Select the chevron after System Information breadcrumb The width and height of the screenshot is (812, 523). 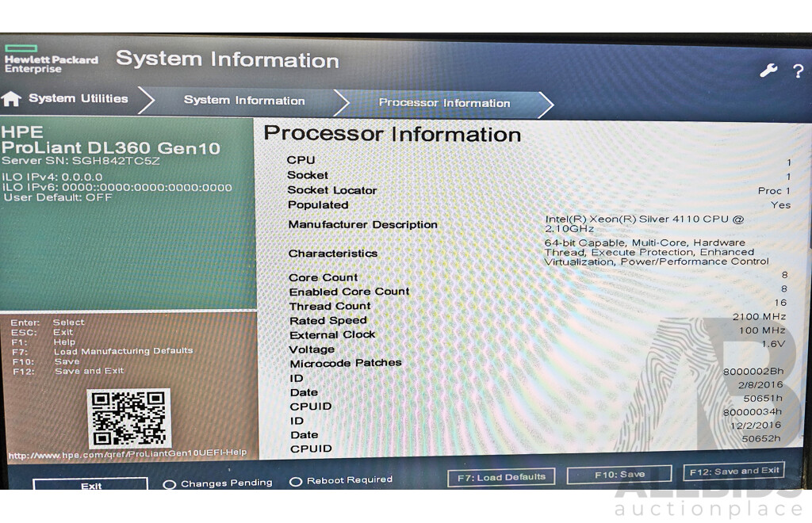pyautogui.click(x=343, y=101)
